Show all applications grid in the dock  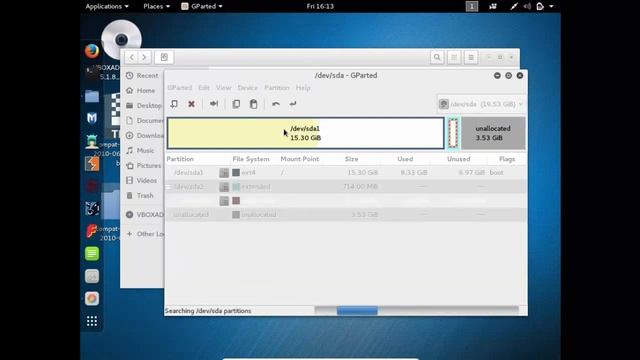click(x=92, y=321)
